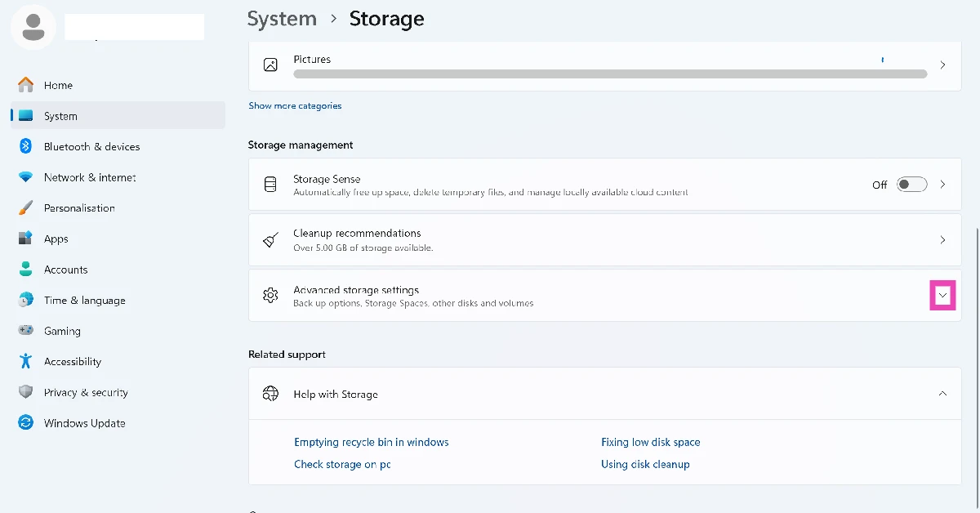Click System in the breadcrumb header
This screenshot has height=513, width=980.
coord(282,18)
